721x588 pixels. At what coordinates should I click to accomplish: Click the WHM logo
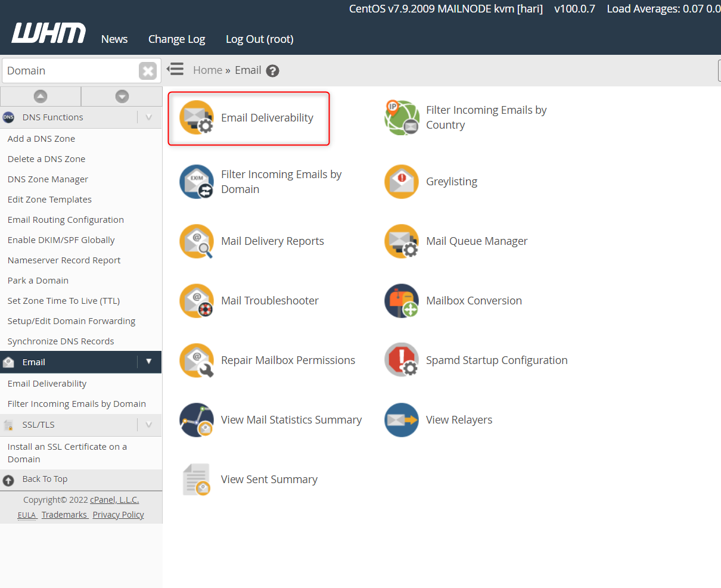point(49,33)
